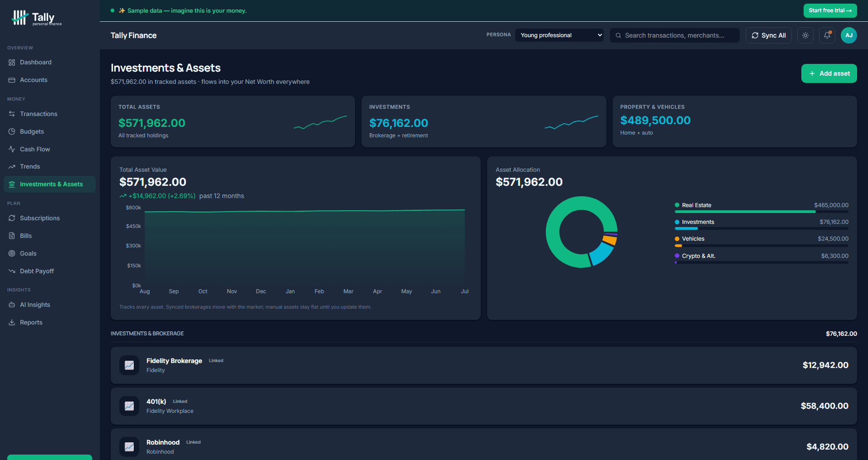Viewport: 868px width, 460px height.
Task: Click Sync All button
Action: pos(768,35)
